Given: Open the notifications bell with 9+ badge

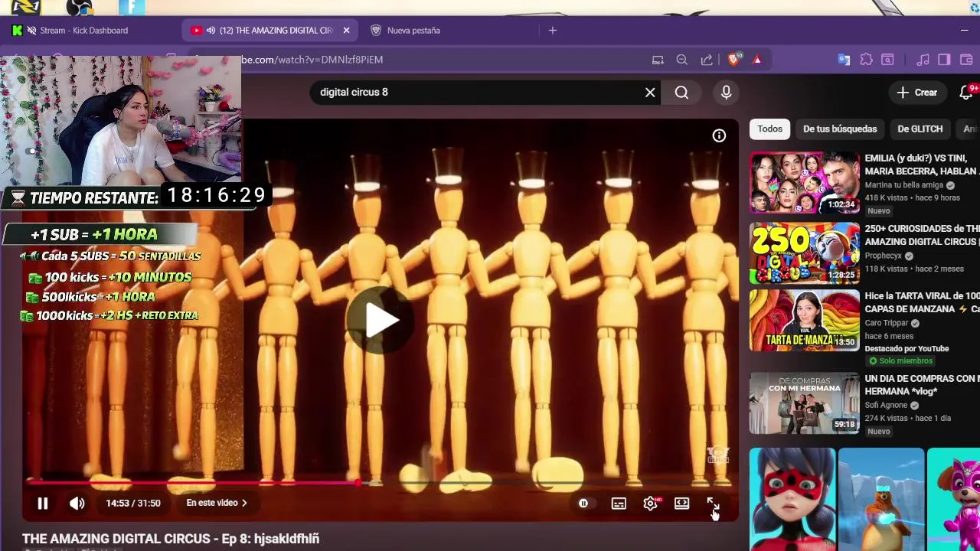Looking at the screenshot, I should [966, 92].
